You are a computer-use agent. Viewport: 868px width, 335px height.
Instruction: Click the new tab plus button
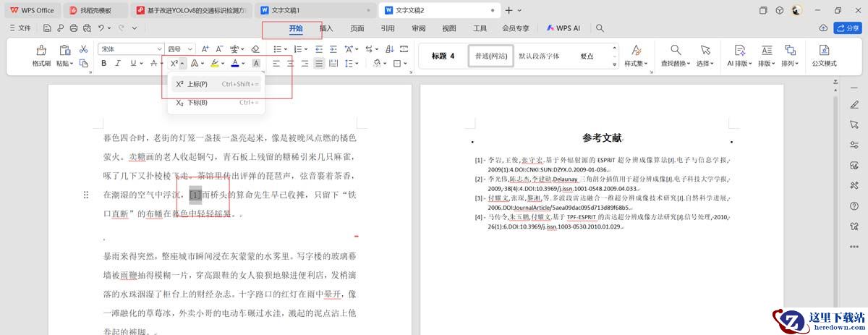pyautogui.click(x=509, y=10)
